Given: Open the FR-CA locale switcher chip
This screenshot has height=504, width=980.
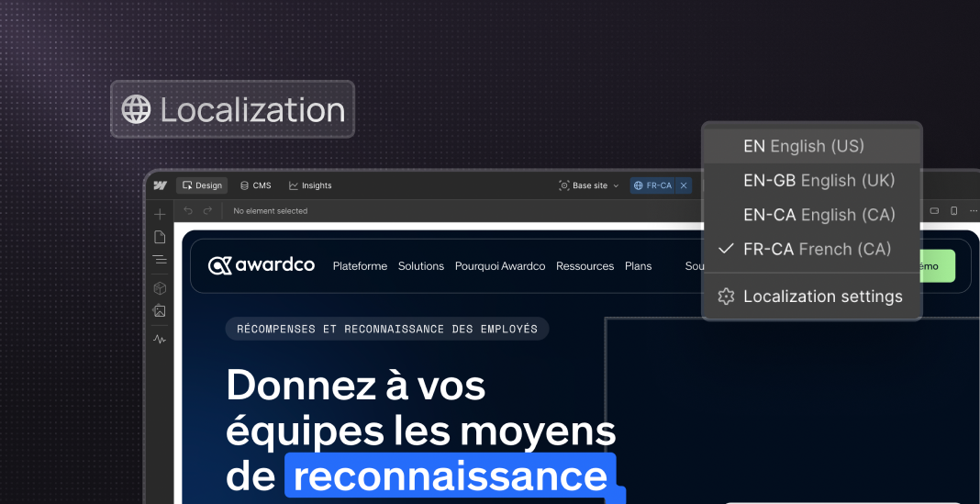Looking at the screenshot, I should pyautogui.click(x=652, y=185).
